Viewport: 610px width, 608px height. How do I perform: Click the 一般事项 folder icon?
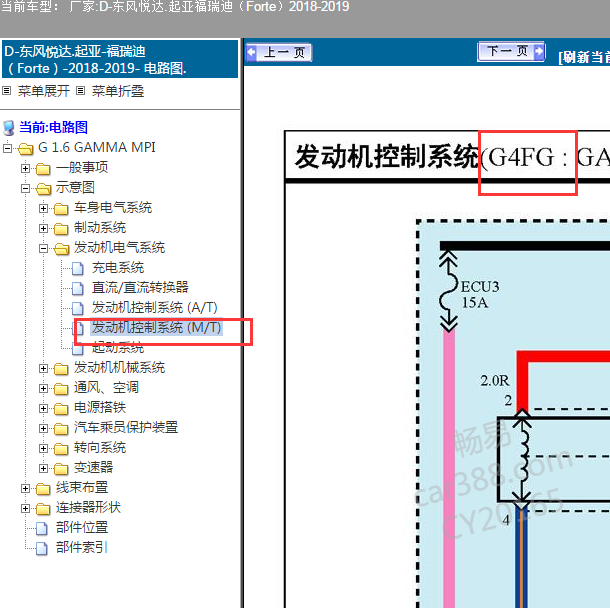coord(43,168)
